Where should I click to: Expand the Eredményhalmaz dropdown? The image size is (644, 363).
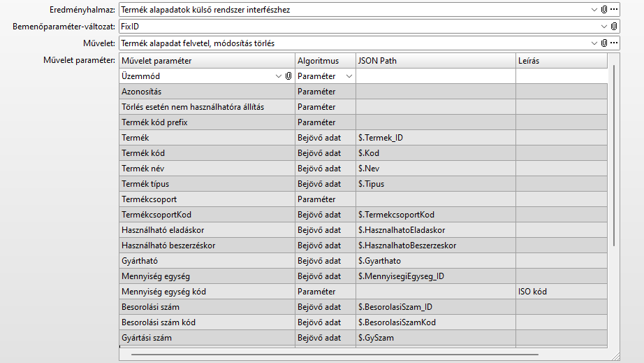point(594,10)
